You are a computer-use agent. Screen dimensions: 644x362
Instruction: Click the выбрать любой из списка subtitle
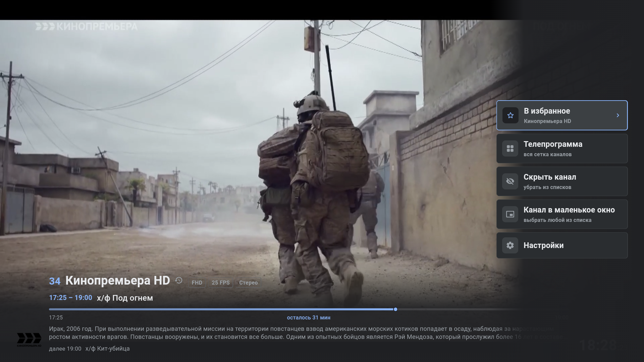pos(557,220)
